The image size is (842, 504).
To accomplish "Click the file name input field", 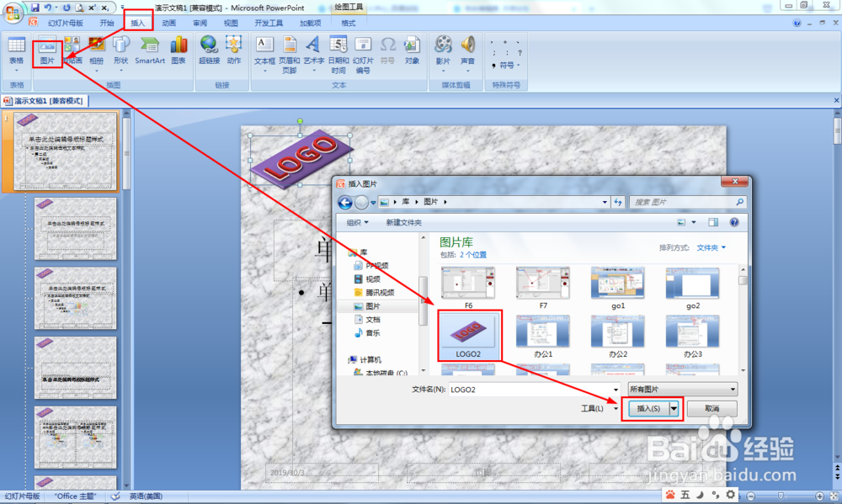I will [530, 390].
